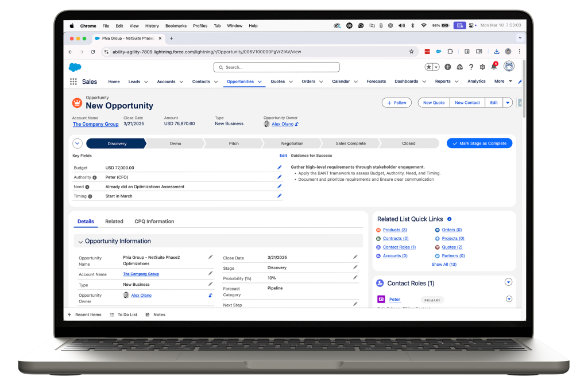Collapse the sales path chevron toggle

[x=78, y=143]
